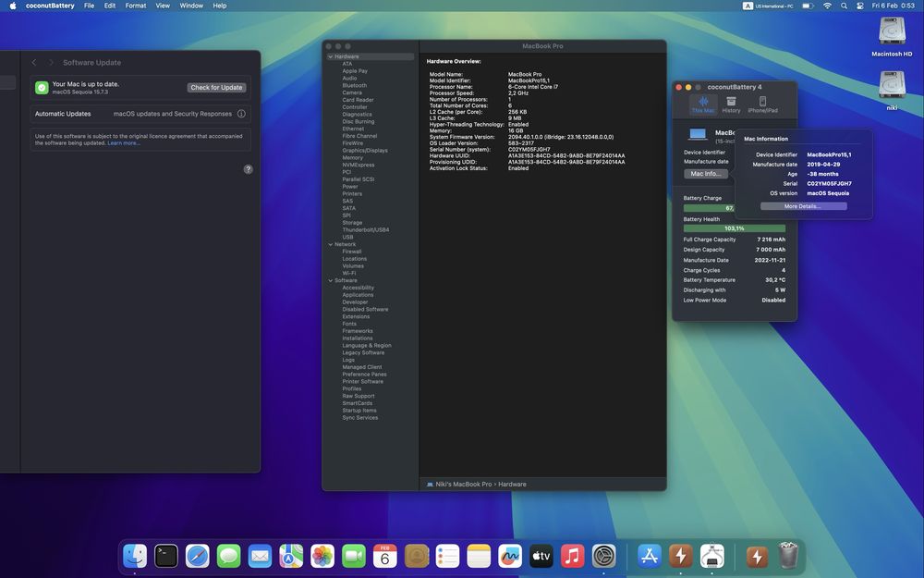Launch Music app from dock
Screen dimensions: 924x578
point(572,556)
